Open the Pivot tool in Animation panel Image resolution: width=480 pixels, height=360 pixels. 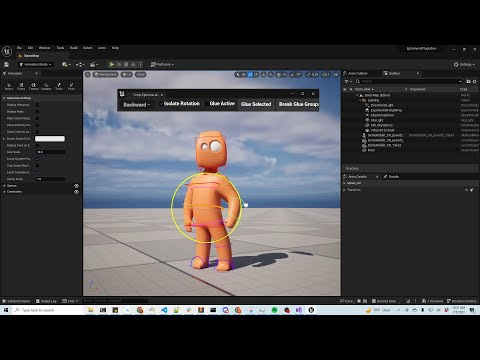pos(71,86)
